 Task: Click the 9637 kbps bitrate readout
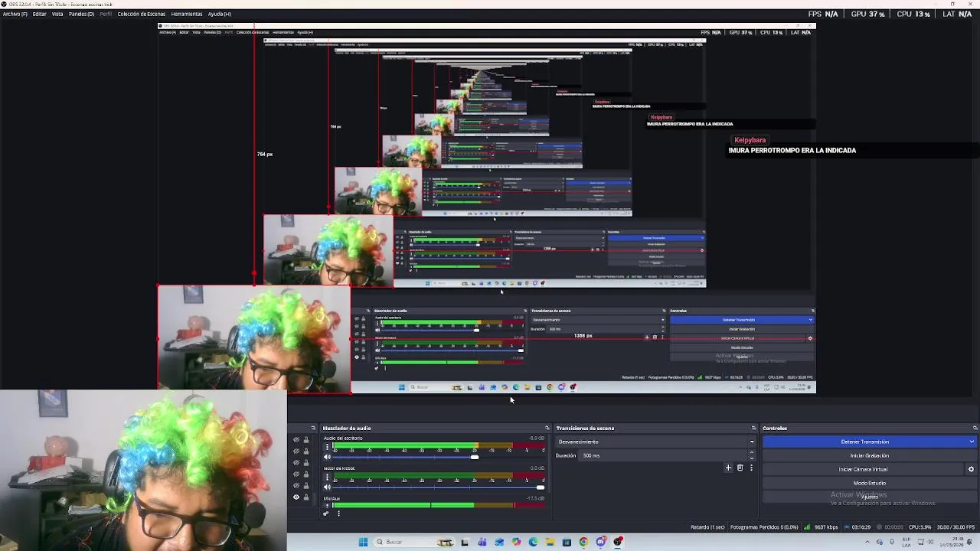click(825, 527)
